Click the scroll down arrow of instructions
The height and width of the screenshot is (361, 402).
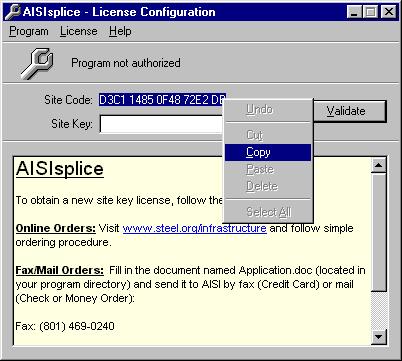pyautogui.click(x=378, y=337)
